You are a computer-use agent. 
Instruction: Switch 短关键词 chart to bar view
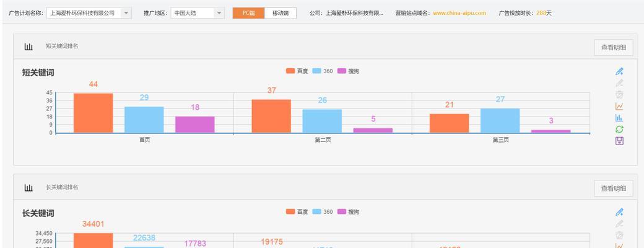tap(619, 118)
